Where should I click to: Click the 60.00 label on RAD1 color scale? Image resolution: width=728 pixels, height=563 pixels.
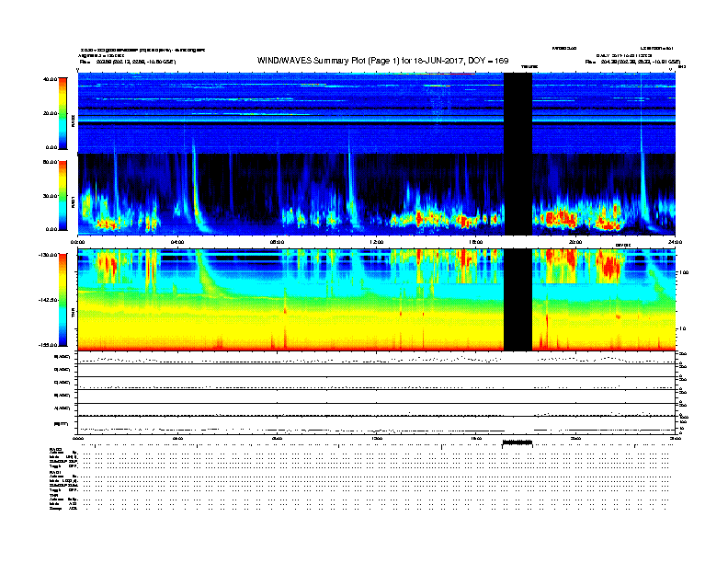point(51,162)
